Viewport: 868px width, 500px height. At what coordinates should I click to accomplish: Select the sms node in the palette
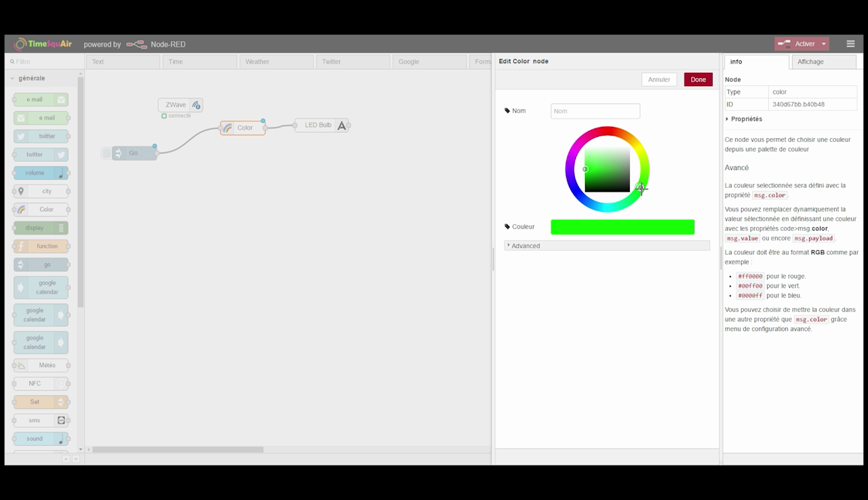tap(41, 420)
